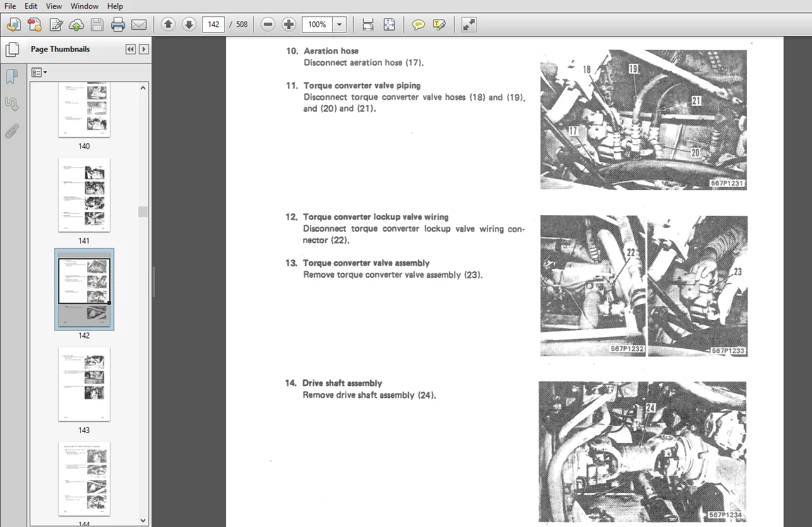The height and width of the screenshot is (527, 812).
Task: Click the Edit/Sign document icon
Action: (x=56, y=25)
